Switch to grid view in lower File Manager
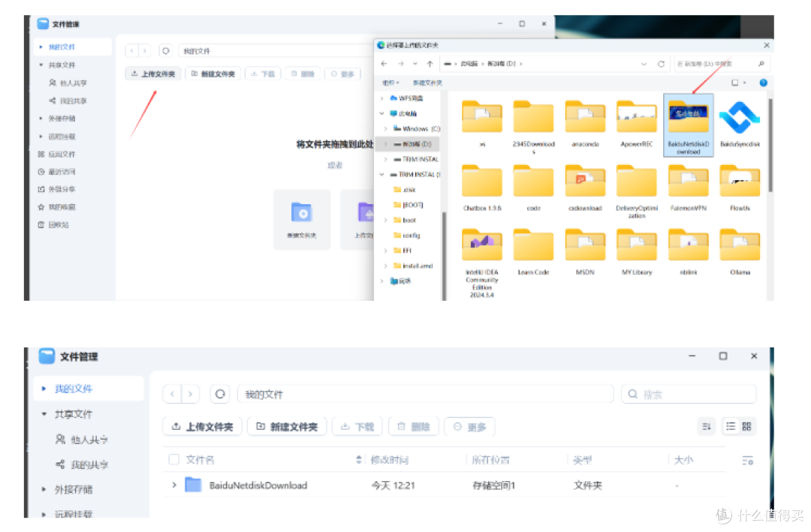The height and width of the screenshot is (532, 811). 746,426
